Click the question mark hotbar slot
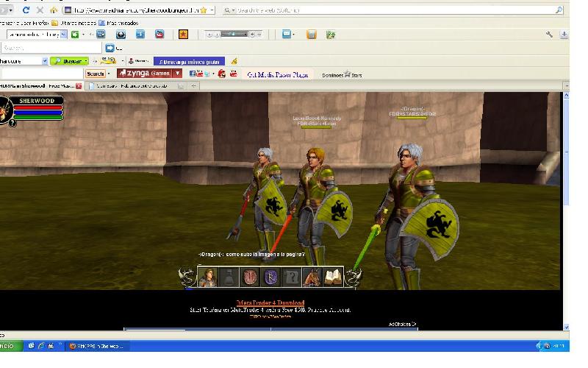Viewport: 588px width, 368px height. [291, 277]
